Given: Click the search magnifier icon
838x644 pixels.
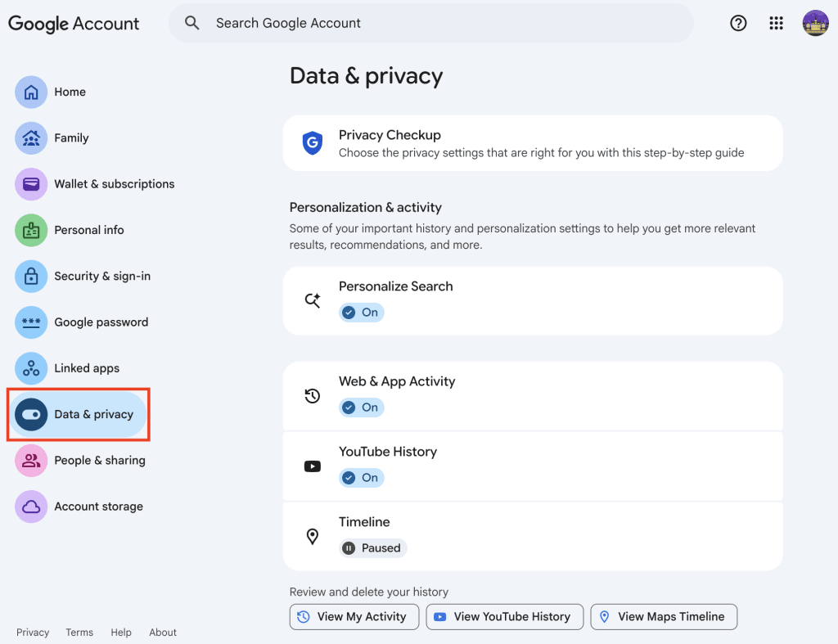Looking at the screenshot, I should [x=191, y=23].
